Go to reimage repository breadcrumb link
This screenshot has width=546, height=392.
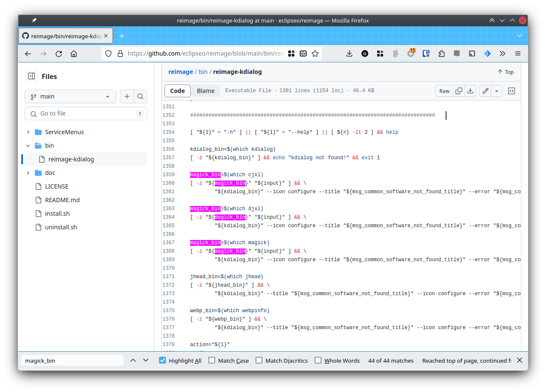(x=181, y=72)
